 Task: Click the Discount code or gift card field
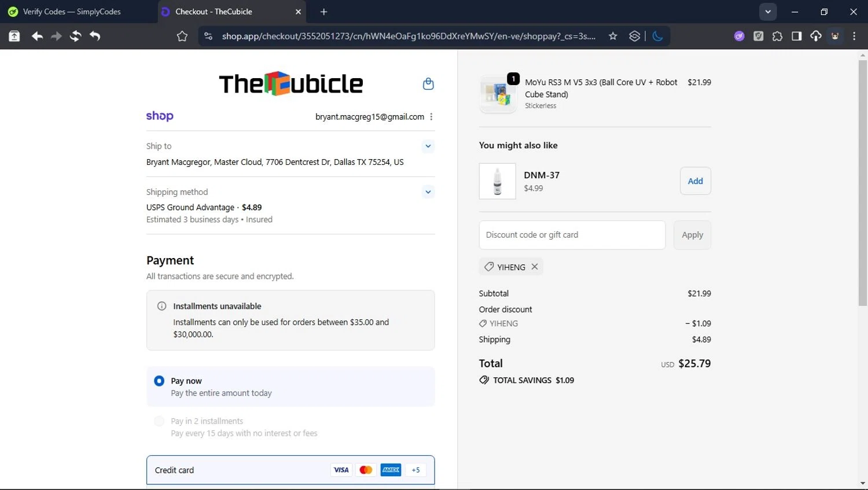tap(572, 235)
